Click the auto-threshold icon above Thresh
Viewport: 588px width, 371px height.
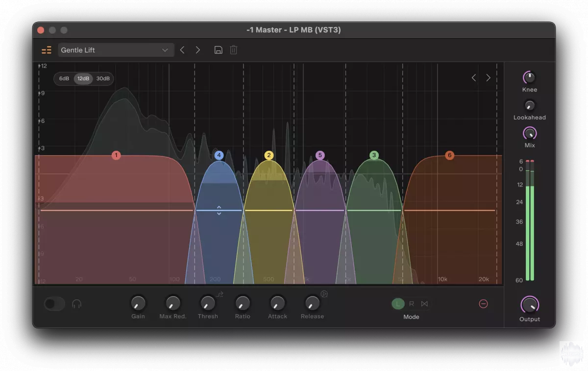[x=220, y=294]
